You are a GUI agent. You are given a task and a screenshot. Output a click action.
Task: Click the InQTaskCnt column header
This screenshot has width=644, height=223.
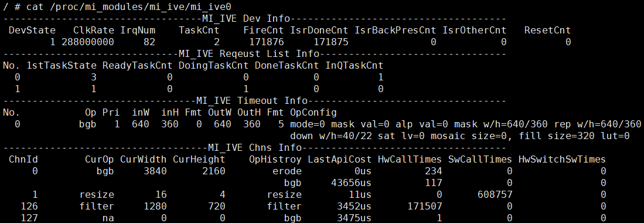pyautogui.click(x=355, y=65)
